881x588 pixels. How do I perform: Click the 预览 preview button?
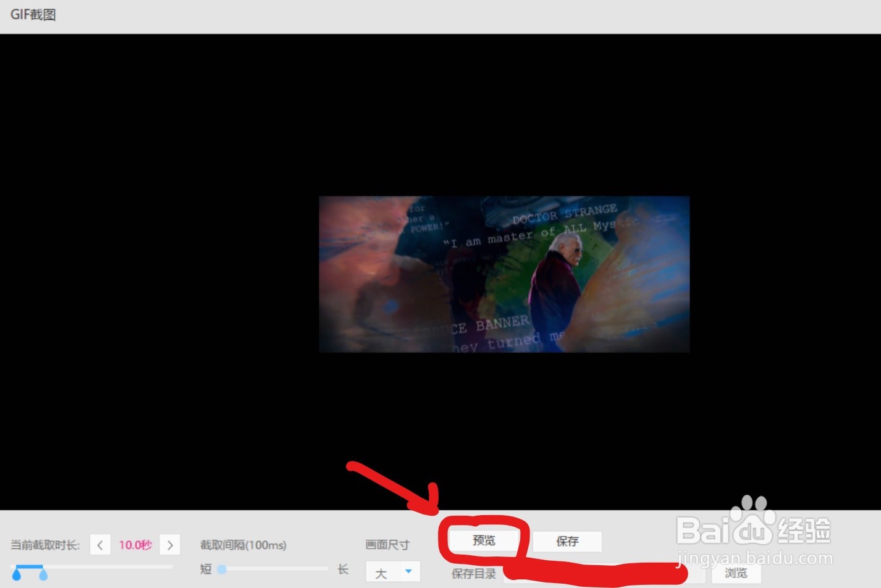(484, 541)
